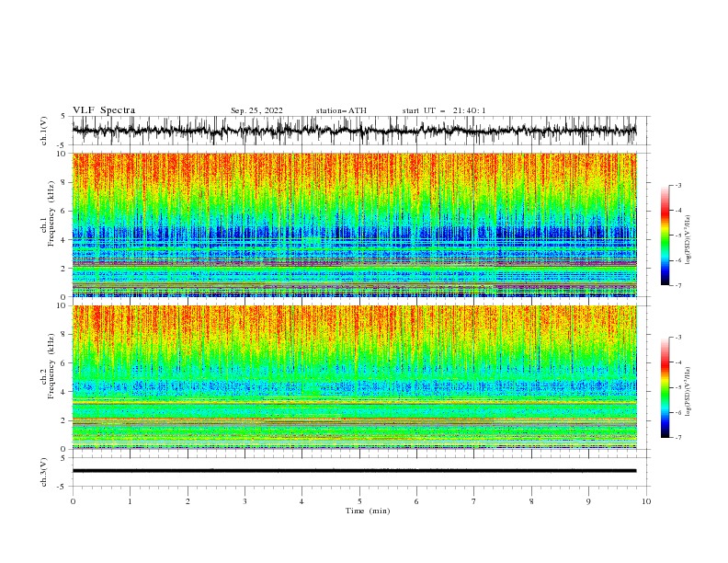This screenshot has height=563, width=728.
Task: Click the time axis tick label "7"
Action: pyautogui.click(x=474, y=501)
